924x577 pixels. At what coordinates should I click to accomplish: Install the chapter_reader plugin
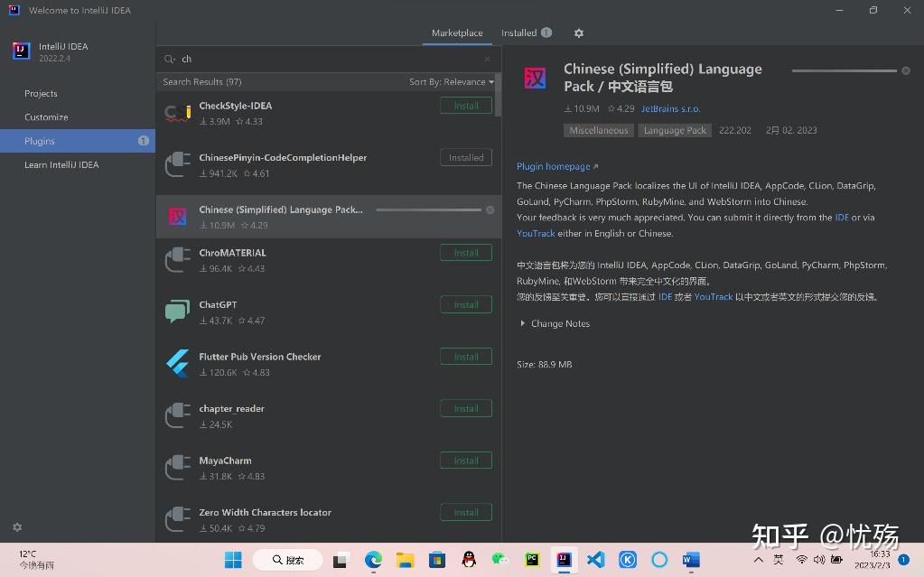[x=466, y=408]
